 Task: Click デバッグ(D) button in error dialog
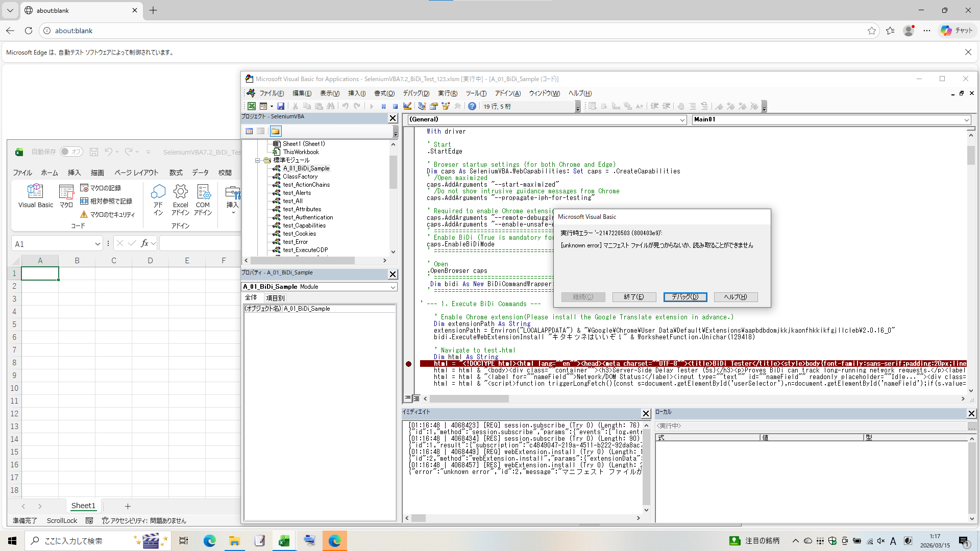pyautogui.click(x=685, y=297)
